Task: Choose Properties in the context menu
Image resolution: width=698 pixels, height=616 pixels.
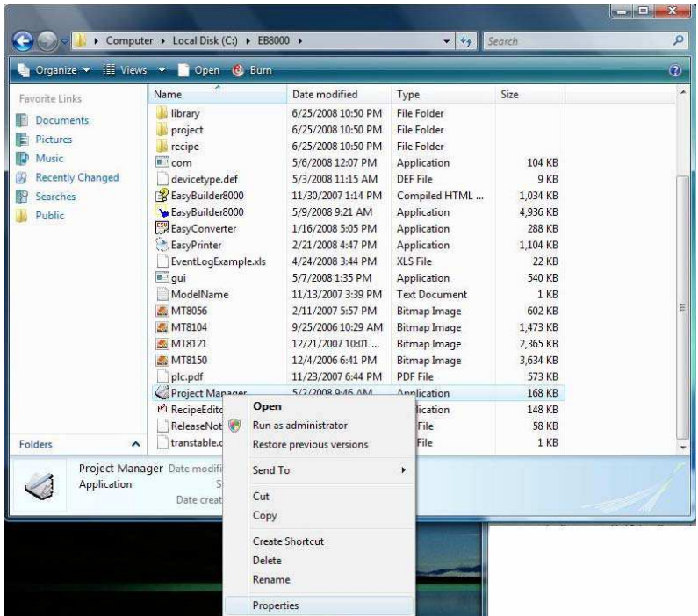Action: (x=319, y=605)
